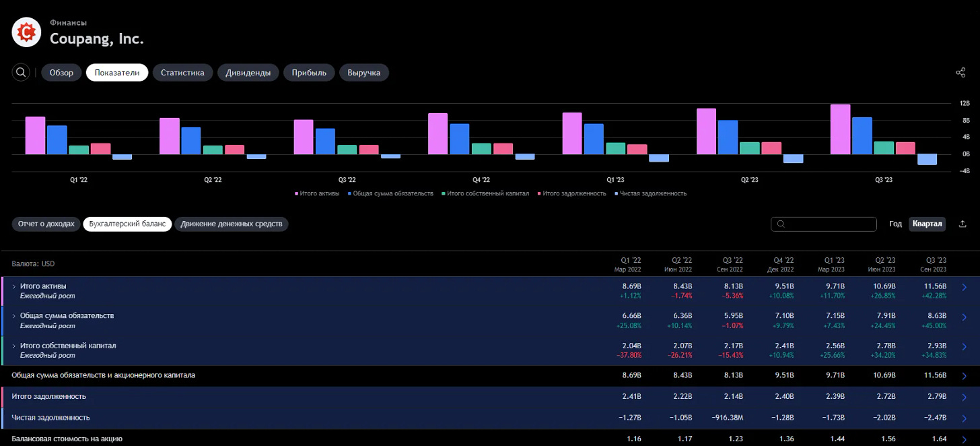This screenshot has height=446, width=980.
Task: Toggle Общая сумма обязательств legend item
Action: [x=390, y=193]
